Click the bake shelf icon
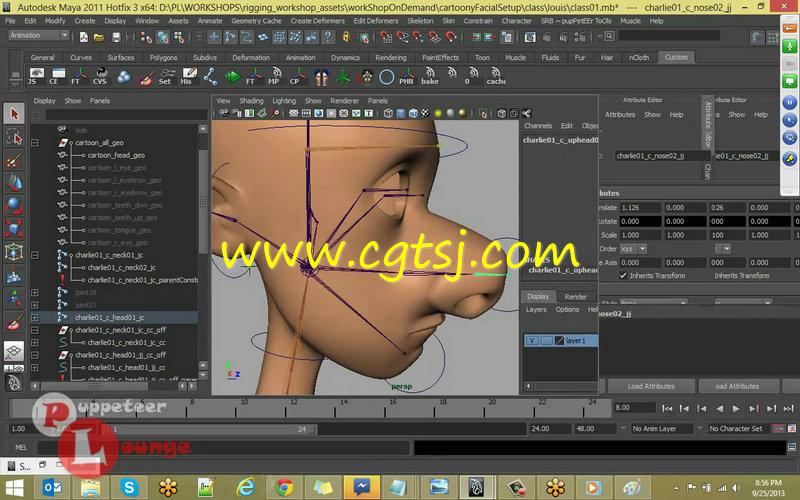Image resolution: width=800 pixels, height=500 pixels. tap(430, 76)
